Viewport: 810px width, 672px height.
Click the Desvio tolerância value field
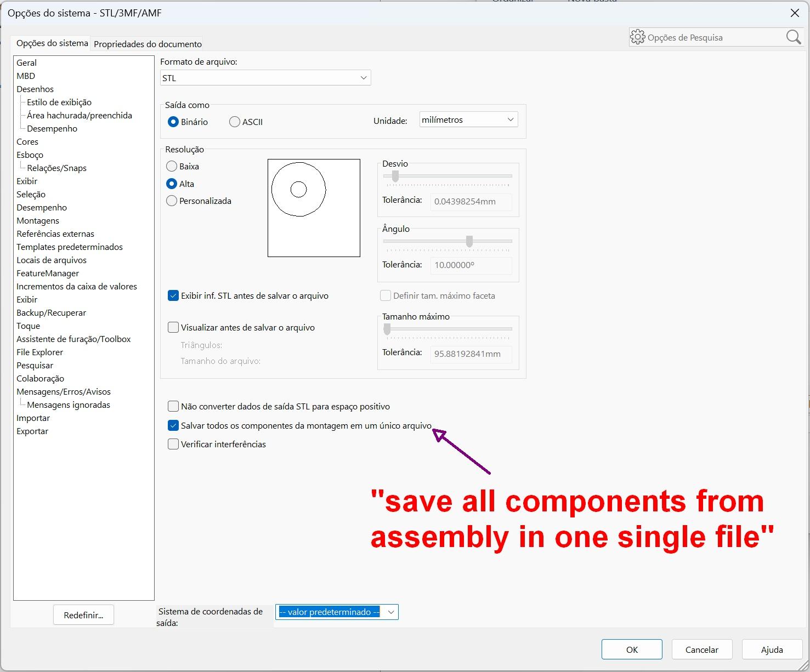471,201
